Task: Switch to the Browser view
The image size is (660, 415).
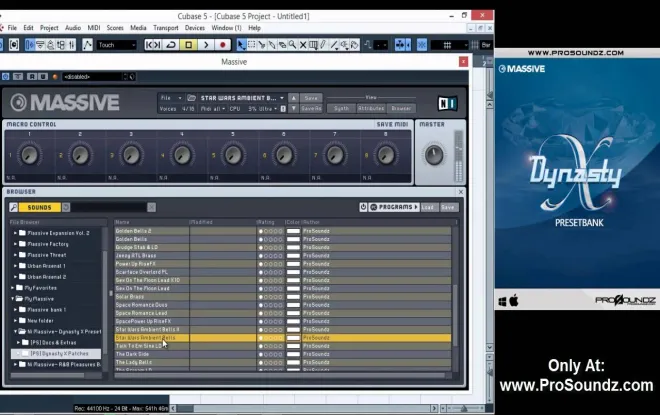Action: [401, 109]
